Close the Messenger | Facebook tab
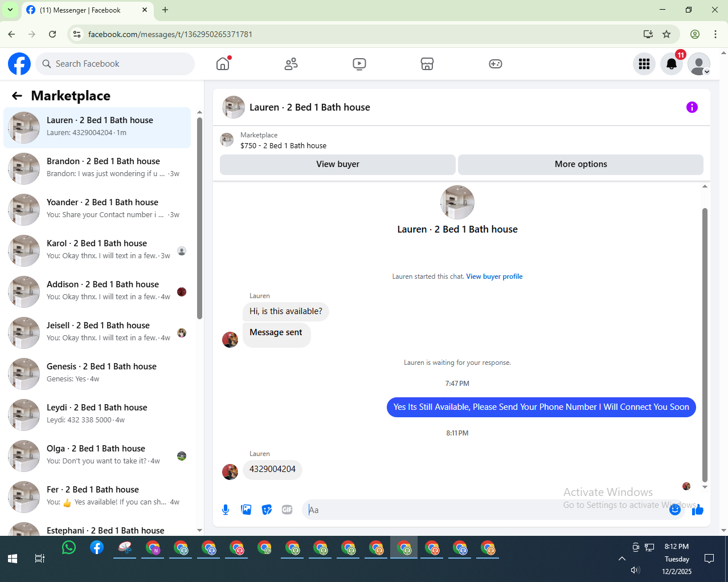The image size is (728, 582). [144, 10]
